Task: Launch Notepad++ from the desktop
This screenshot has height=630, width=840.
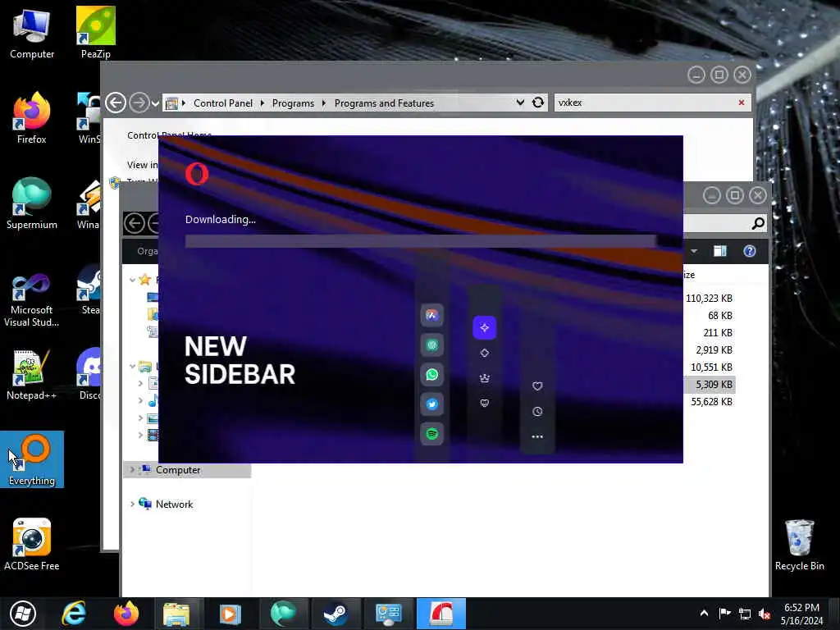Action: 32,374
